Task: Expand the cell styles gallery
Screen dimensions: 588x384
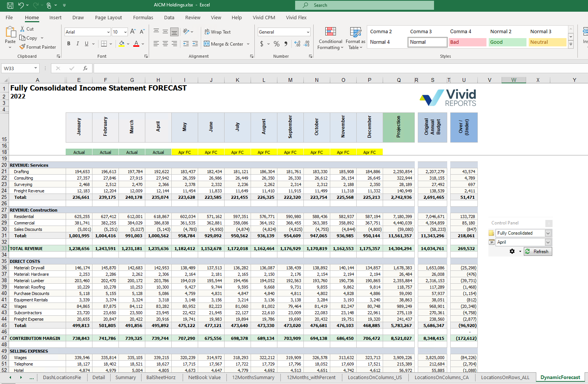Action: 571,44
